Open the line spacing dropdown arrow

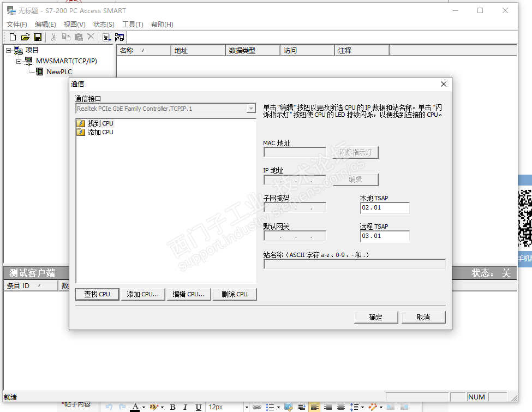(363, 407)
